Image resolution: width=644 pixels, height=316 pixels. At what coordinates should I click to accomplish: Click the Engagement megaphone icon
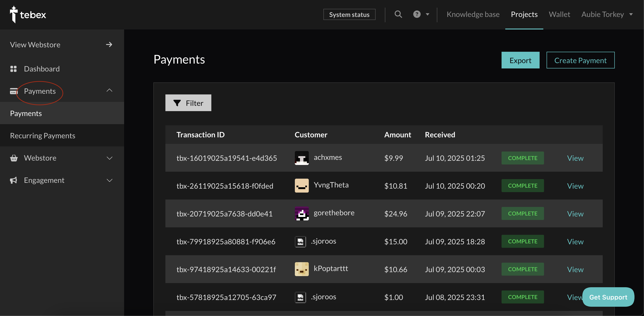coord(13,180)
